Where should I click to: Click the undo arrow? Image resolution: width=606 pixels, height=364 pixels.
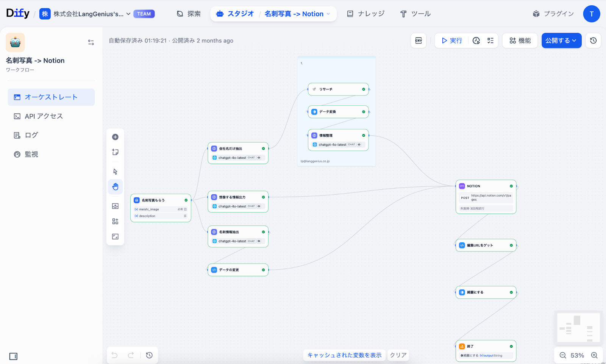pyautogui.click(x=115, y=355)
